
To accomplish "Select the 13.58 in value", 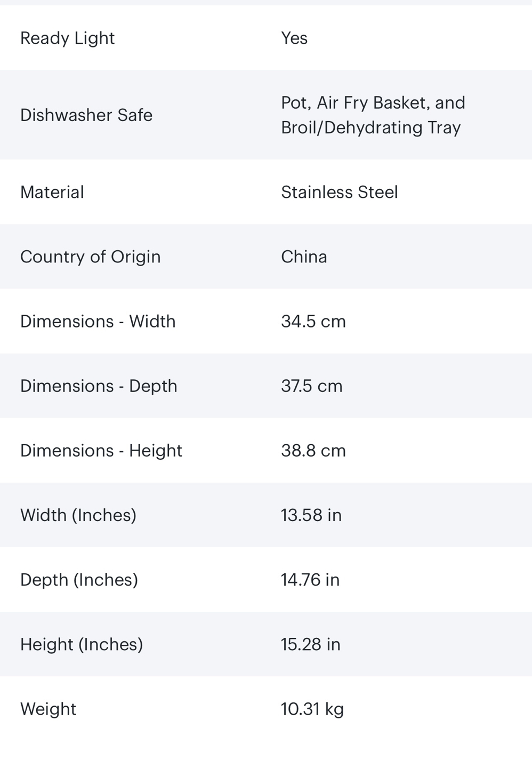I will (x=311, y=515).
